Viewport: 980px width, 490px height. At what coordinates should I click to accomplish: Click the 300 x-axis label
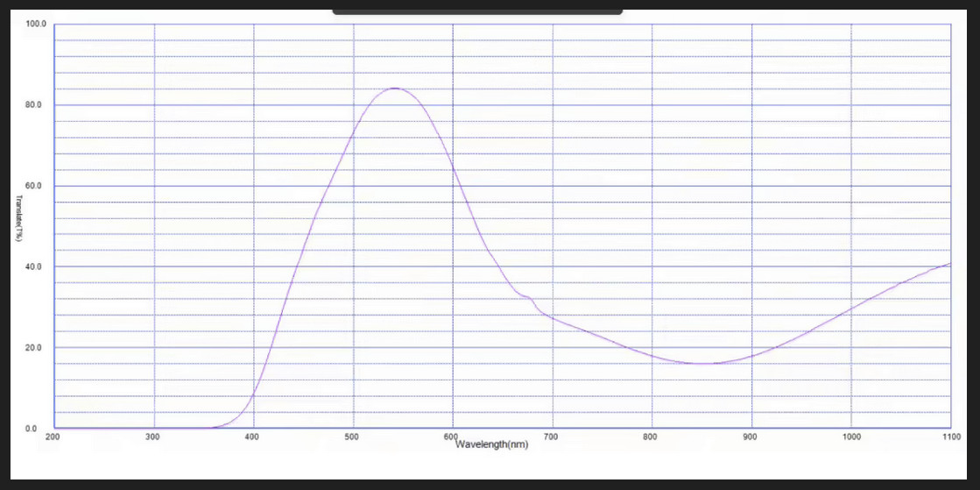coord(153,437)
